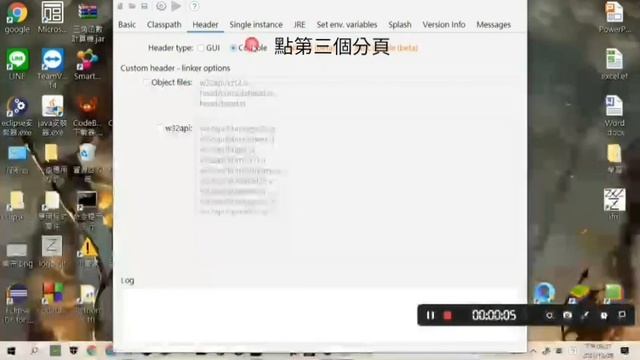640x360 pixels.
Task: Click the recorder pen drawing tool icon
Action: point(585,316)
